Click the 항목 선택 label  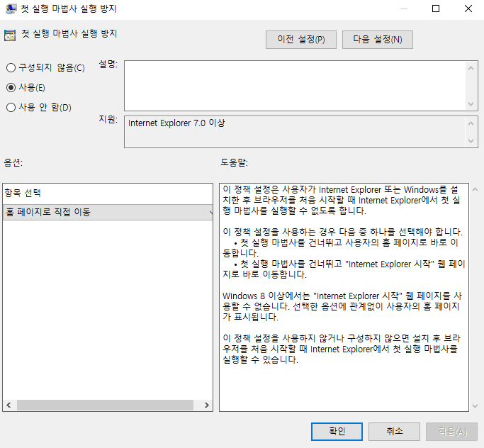pos(23,193)
